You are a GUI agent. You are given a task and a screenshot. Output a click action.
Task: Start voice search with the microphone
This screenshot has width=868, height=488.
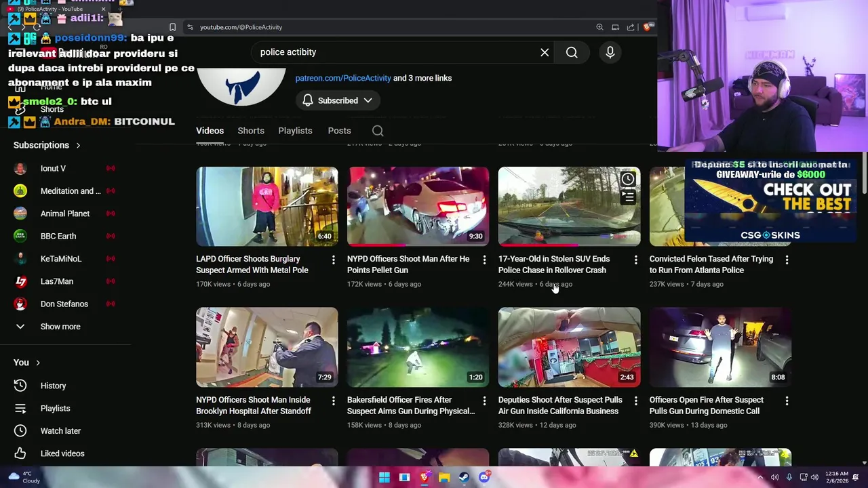[610, 52]
